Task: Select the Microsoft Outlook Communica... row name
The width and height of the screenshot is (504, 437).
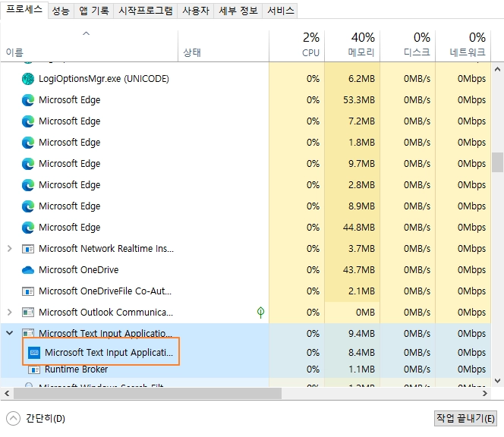Action: pos(106,313)
